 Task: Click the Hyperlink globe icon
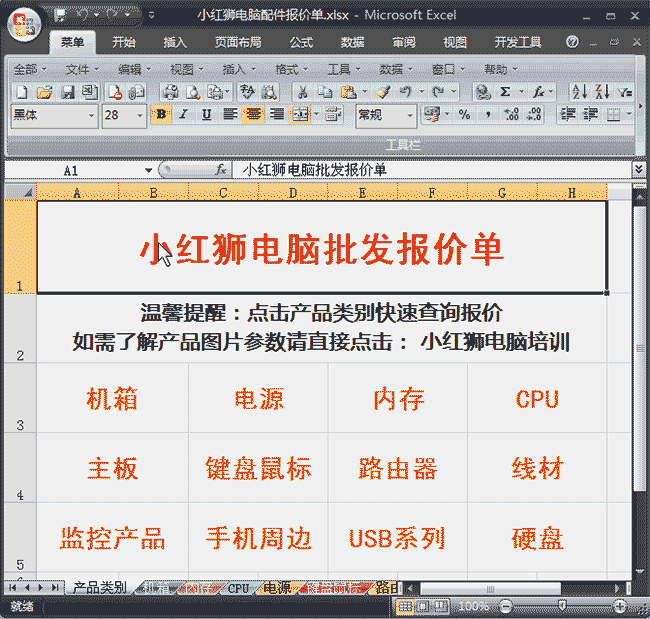[x=482, y=92]
